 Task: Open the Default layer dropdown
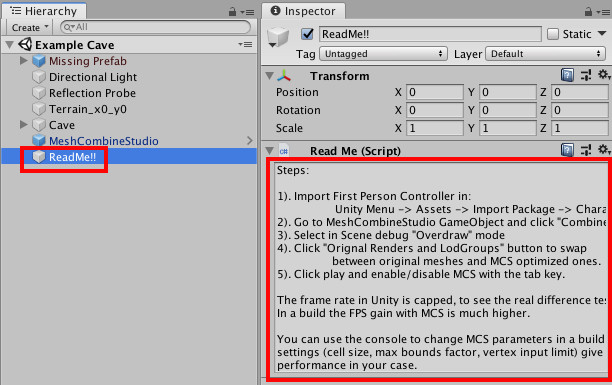pos(545,53)
